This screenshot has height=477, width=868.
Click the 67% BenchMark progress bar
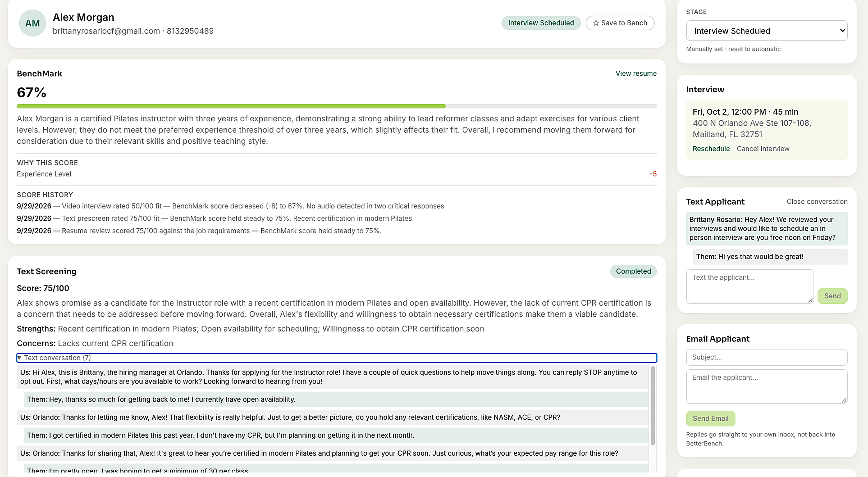[x=337, y=106]
